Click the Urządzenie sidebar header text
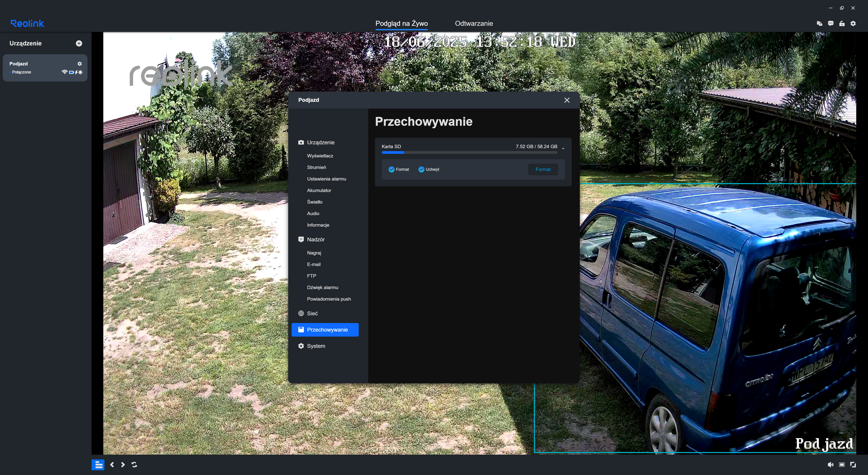 pos(25,43)
